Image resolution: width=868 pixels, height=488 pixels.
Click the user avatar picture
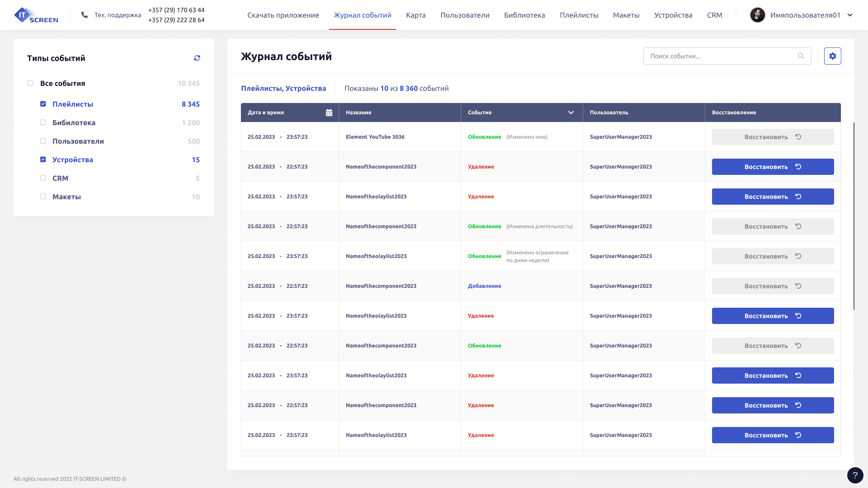pos(757,15)
